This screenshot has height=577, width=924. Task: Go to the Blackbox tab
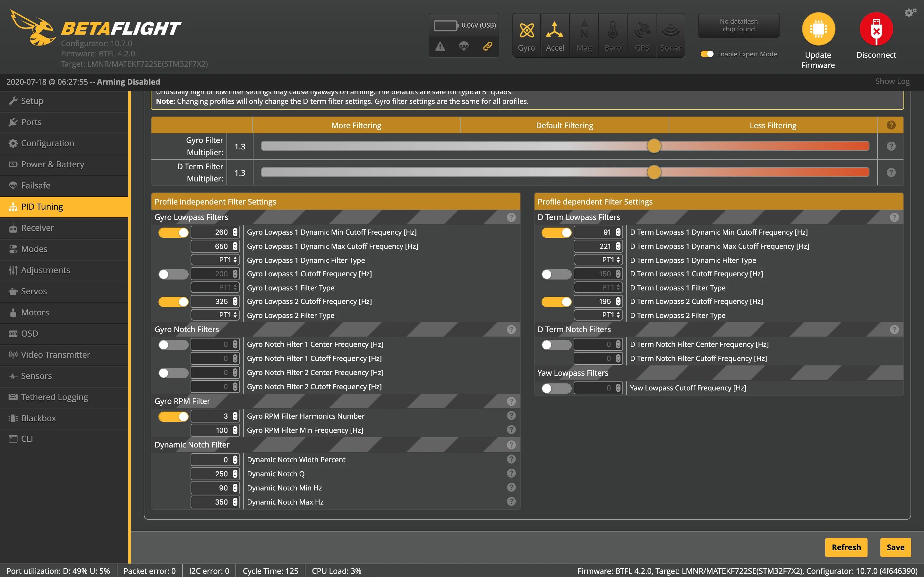coord(38,418)
